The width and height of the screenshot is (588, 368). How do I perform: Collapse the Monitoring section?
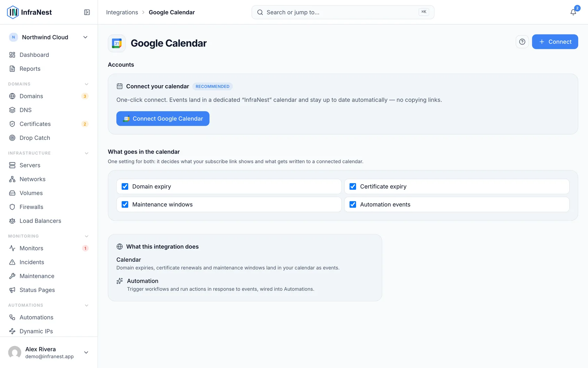(86, 236)
